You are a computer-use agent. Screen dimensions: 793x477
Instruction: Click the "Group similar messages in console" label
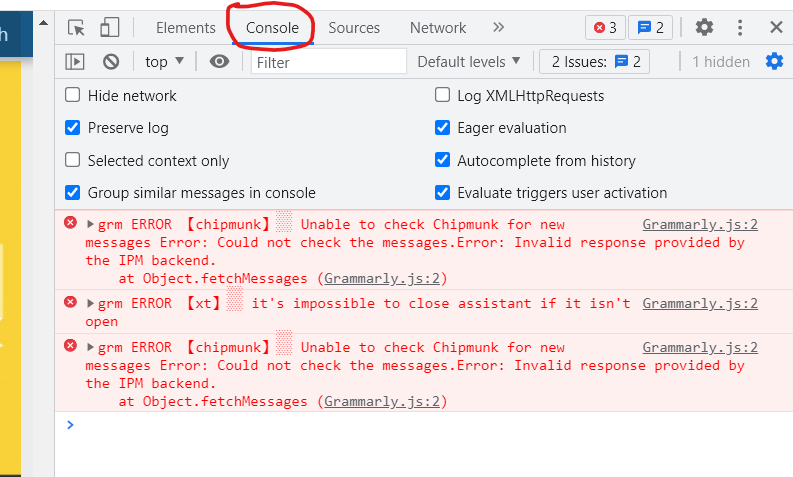pyautogui.click(x=202, y=193)
